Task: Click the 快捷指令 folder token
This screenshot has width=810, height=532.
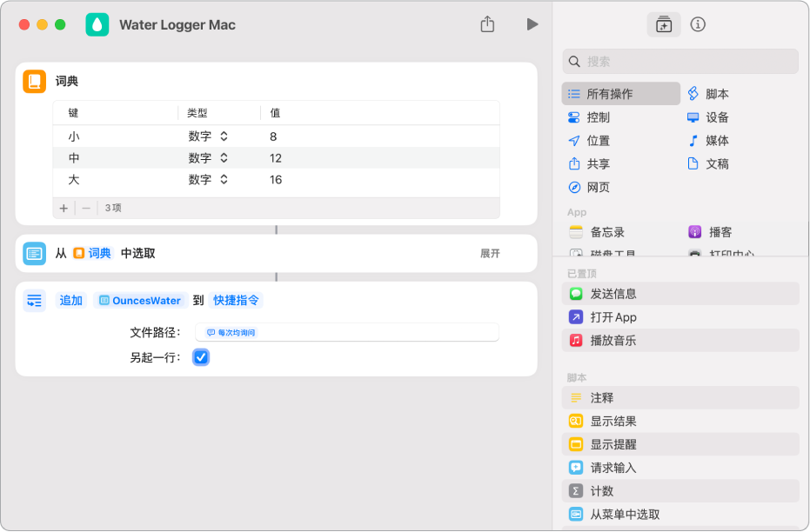Action: point(236,300)
